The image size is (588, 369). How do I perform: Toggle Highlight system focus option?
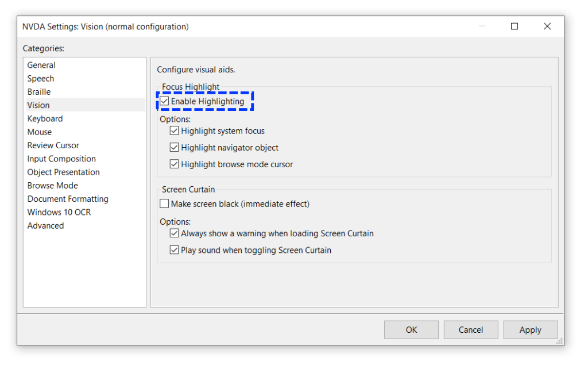[x=174, y=130]
